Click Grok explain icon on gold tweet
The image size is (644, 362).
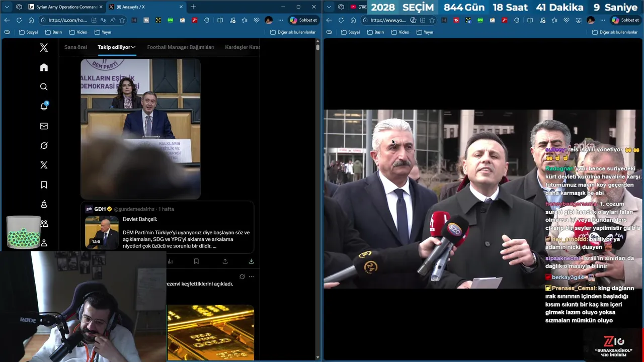pyautogui.click(x=242, y=277)
